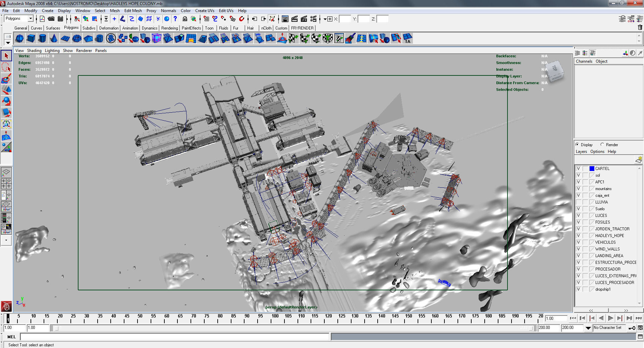Open the Edit Mesh menu
The image size is (644, 348).
tap(133, 11)
